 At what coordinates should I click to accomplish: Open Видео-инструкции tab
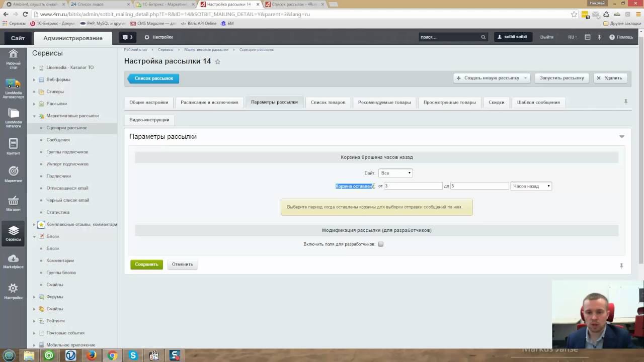point(149,120)
